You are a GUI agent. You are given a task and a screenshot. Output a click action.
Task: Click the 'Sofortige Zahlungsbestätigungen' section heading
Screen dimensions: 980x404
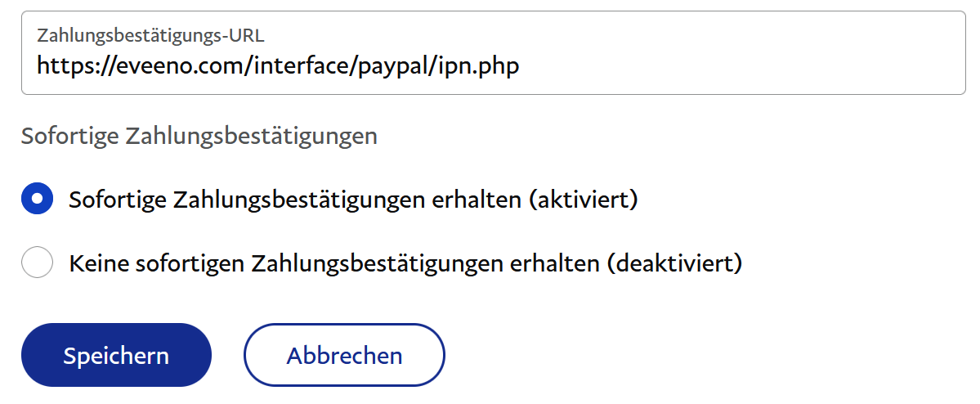point(199,136)
